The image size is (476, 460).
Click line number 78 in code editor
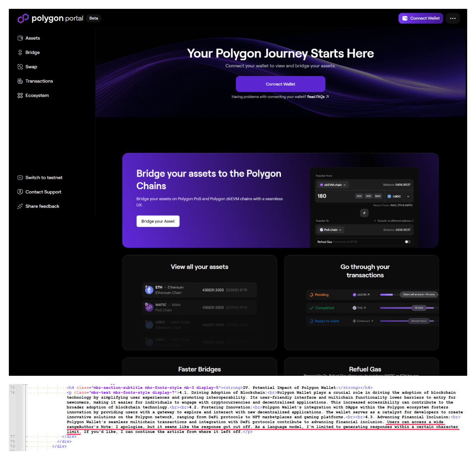13,442
